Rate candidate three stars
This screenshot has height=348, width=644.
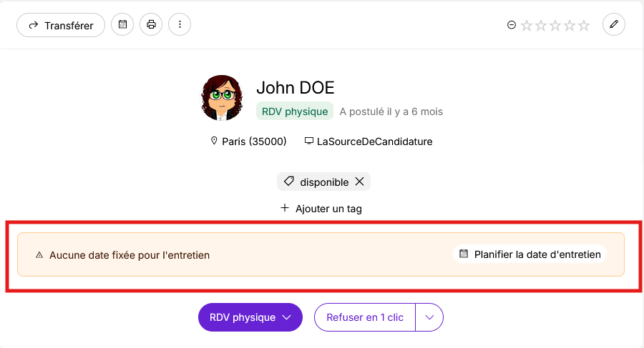point(555,26)
